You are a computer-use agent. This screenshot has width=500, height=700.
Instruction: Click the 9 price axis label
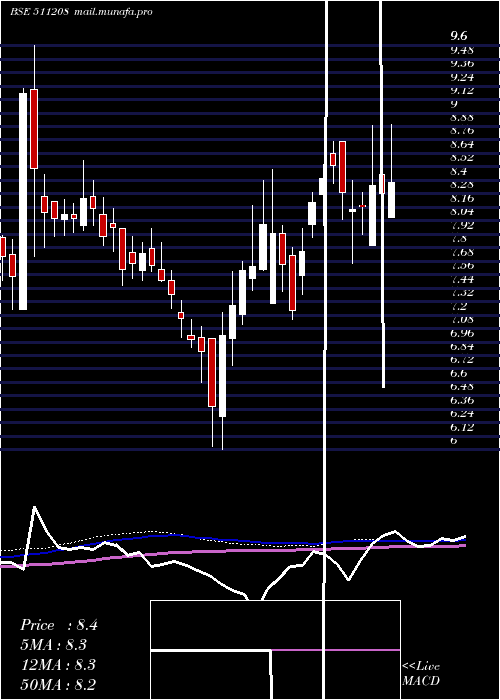[454, 104]
